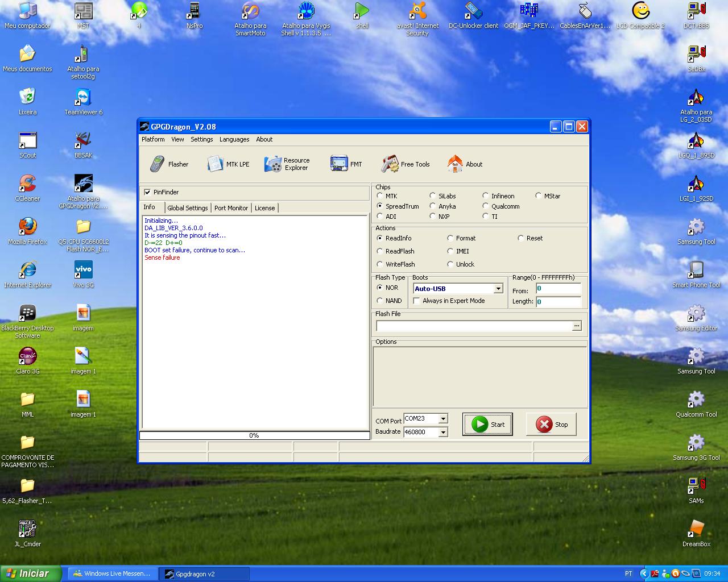The width and height of the screenshot is (728, 582).
Task: Open the Samsung Editor desktop icon
Action: coord(696,317)
